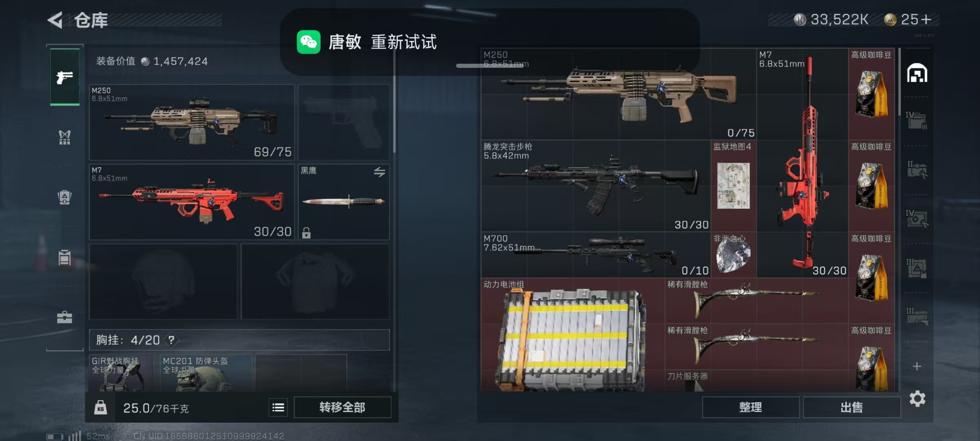Click the 出售 sell button

click(851, 407)
